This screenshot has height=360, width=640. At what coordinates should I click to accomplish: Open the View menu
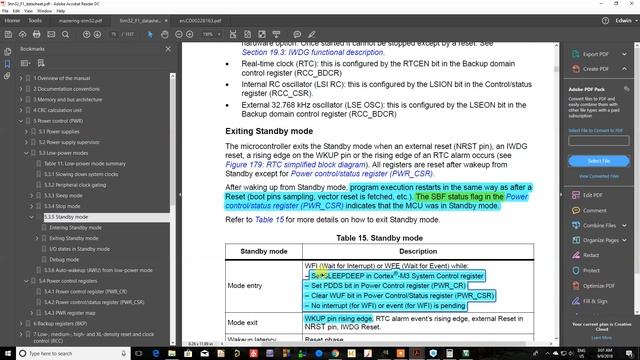[x=29, y=11]
